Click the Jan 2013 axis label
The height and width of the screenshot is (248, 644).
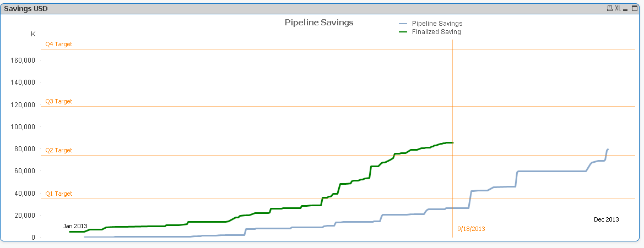click(75, 226)
